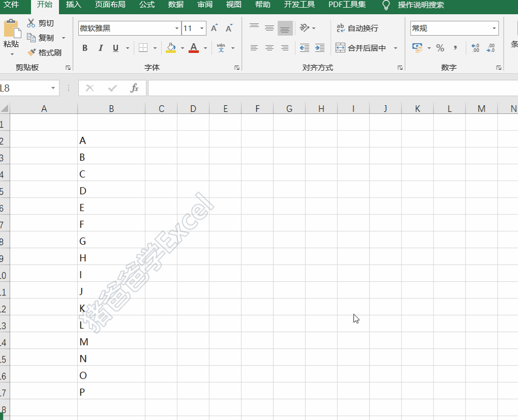Viewport: 518px width, 420px height.
Task: Open the 文件 tab
Action: [11, 5]
